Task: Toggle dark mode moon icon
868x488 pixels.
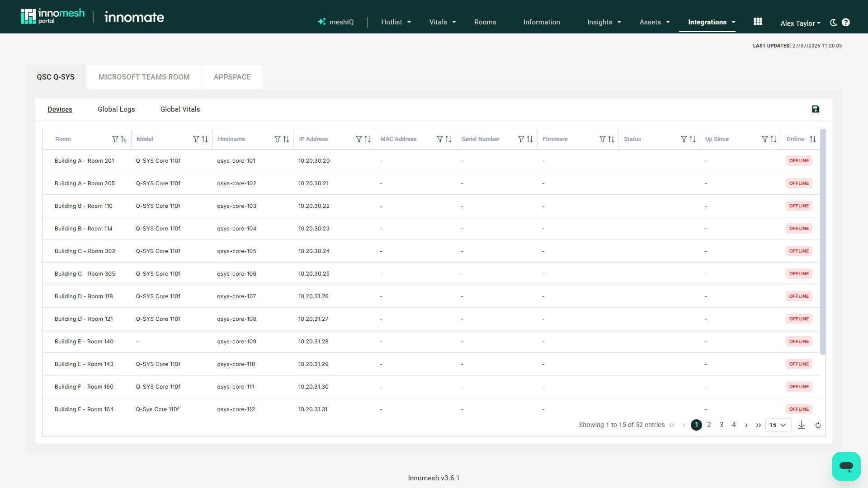Action: coord(834,23)
